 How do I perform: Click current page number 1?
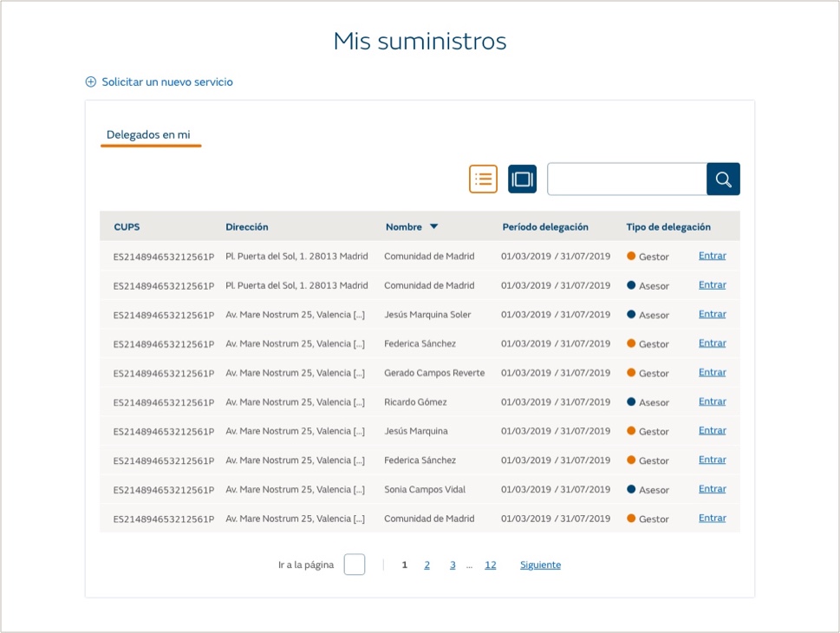[405, 564]
